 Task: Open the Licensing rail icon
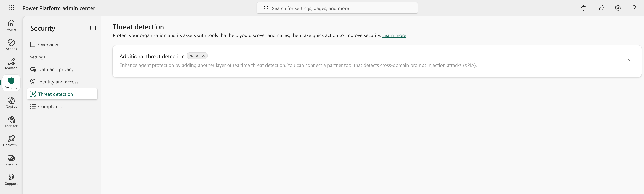click(x=11, y=160)
